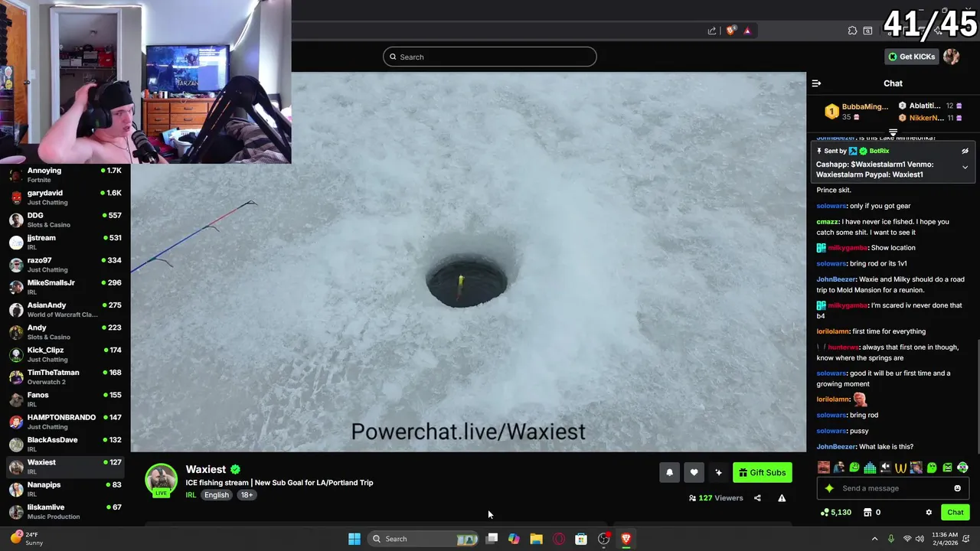Open the weather widget showing 24°F Sunny
Screen dimensions: 980x551
click(x=26, y=538)
